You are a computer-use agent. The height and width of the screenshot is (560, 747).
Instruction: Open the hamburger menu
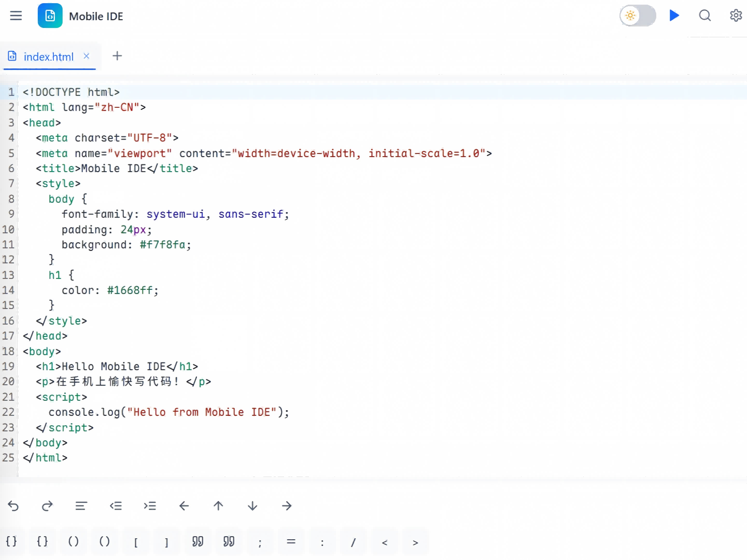[16, 16]
